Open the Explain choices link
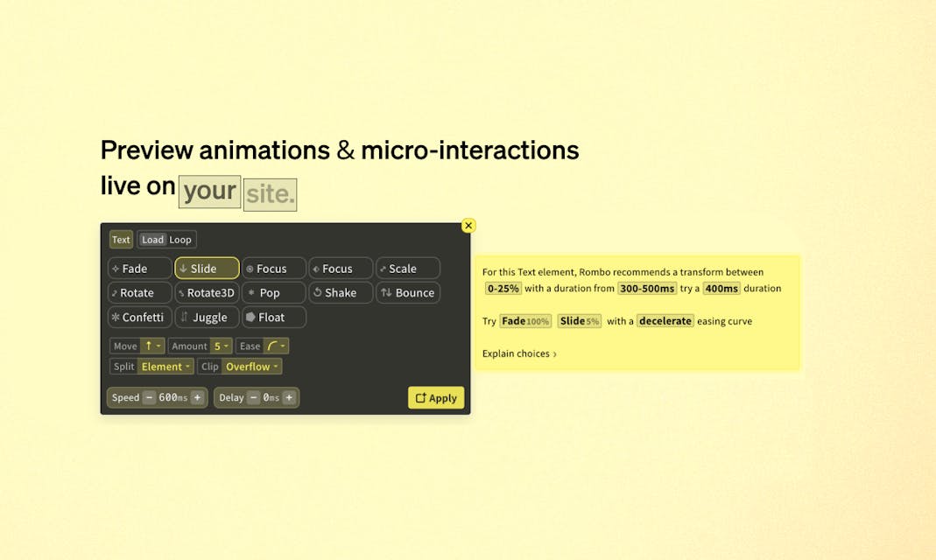This screenshot has height=560, width=936. [x=518, y=353]
